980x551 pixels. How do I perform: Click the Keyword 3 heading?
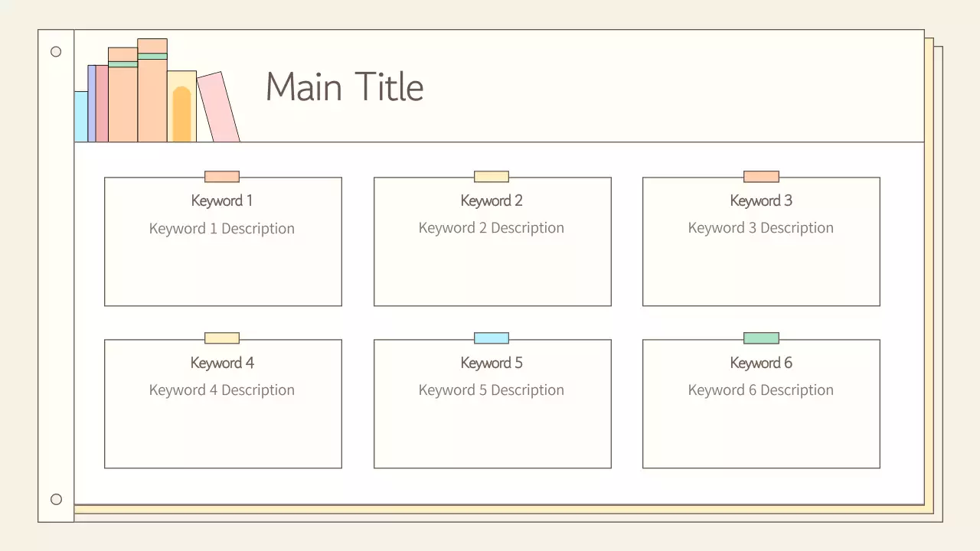click(761, 201)
